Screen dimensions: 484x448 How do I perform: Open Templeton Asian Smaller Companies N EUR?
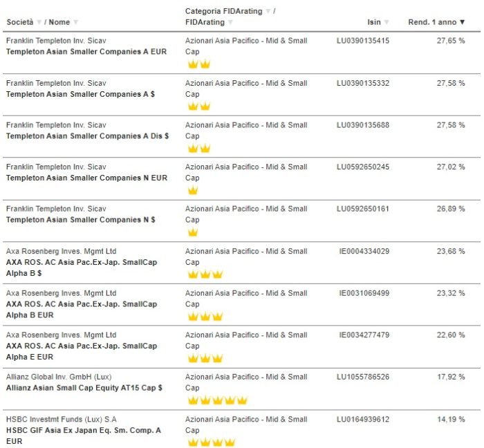coord(86,178)
